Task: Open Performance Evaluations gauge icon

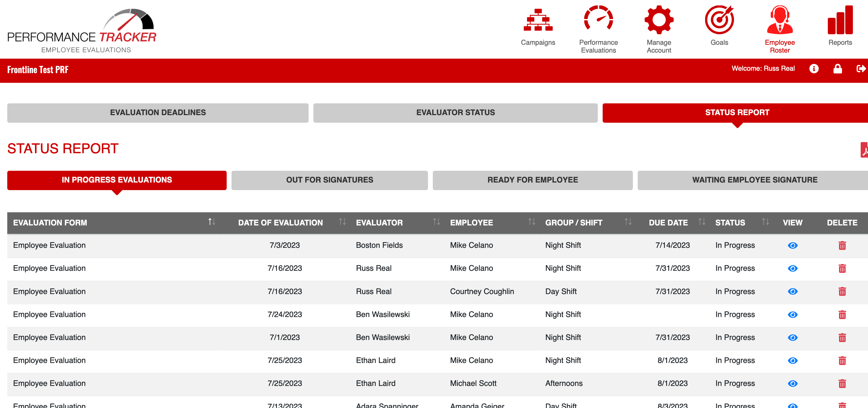Action: pyautogui.click(x=598, y=20)
